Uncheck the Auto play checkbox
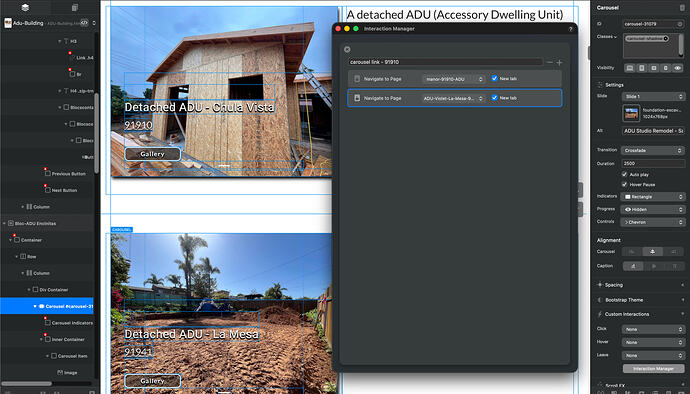Image resolution: width=690 pixels, height=394 pixels. (624, 174)
